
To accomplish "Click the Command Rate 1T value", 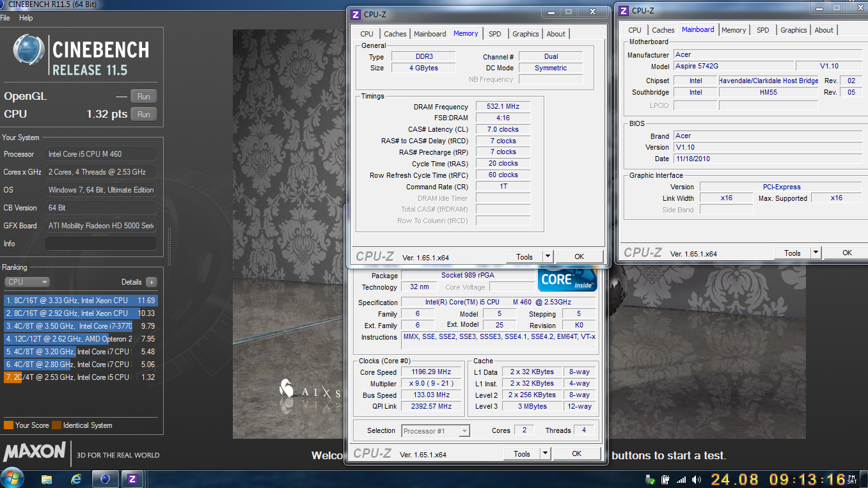I will coord(503,187).
